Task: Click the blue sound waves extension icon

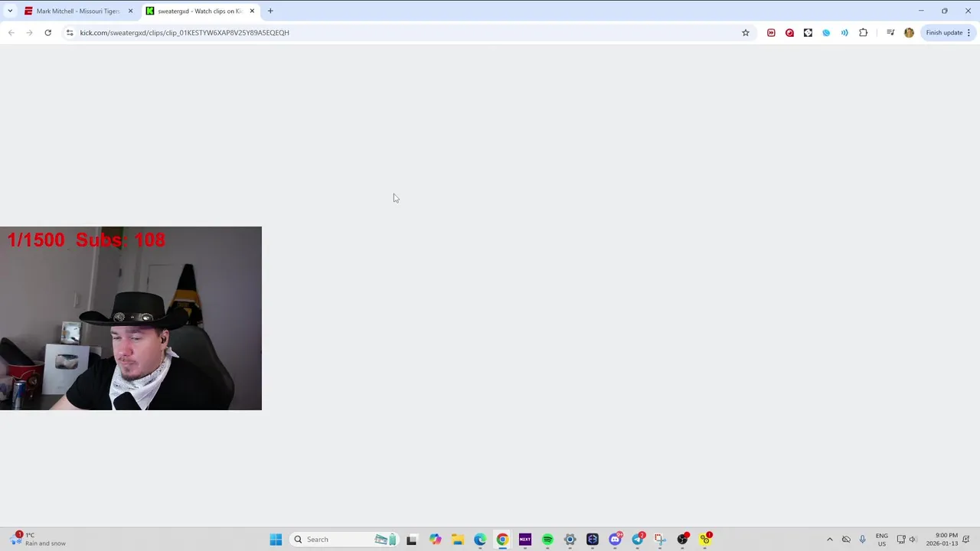Action: (844, 33)
